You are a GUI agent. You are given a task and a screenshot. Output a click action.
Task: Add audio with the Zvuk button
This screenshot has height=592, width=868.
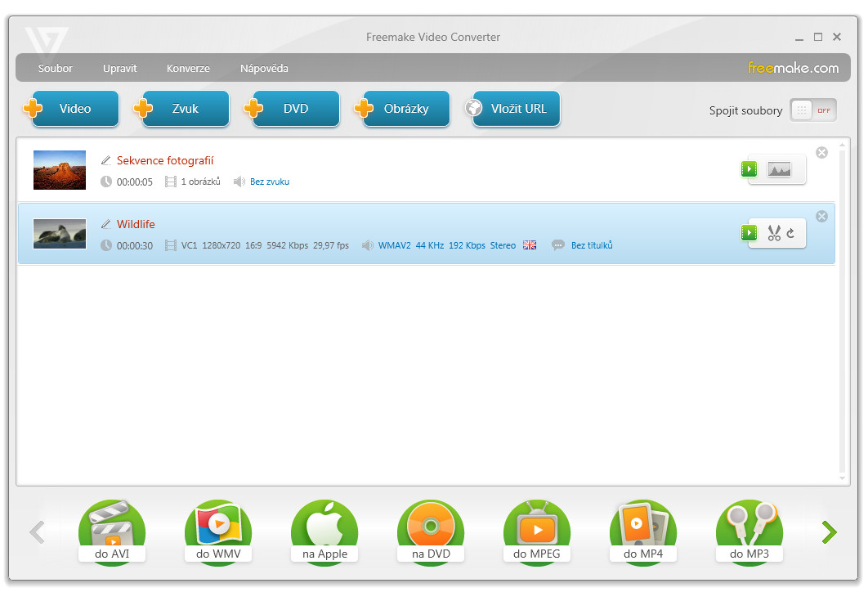click(182, 109)
